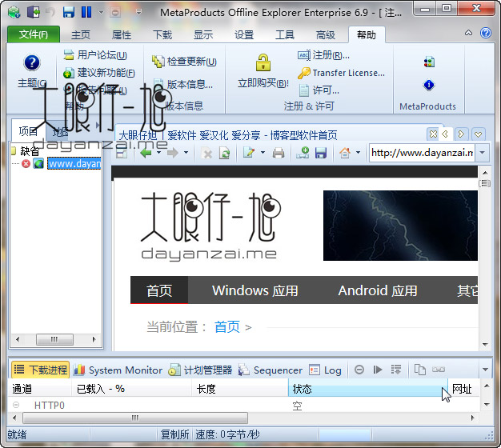Click the 立即购买(B)! padlock buy button
This screenshot has height=448, width=501.
point(263,71)
